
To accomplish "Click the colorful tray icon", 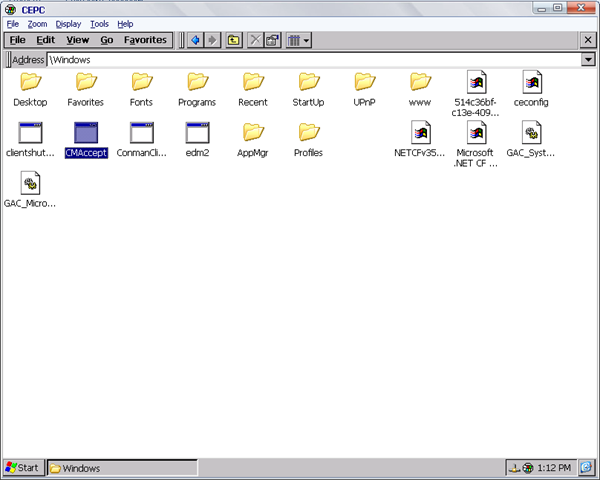I will (x=528, y=468).
